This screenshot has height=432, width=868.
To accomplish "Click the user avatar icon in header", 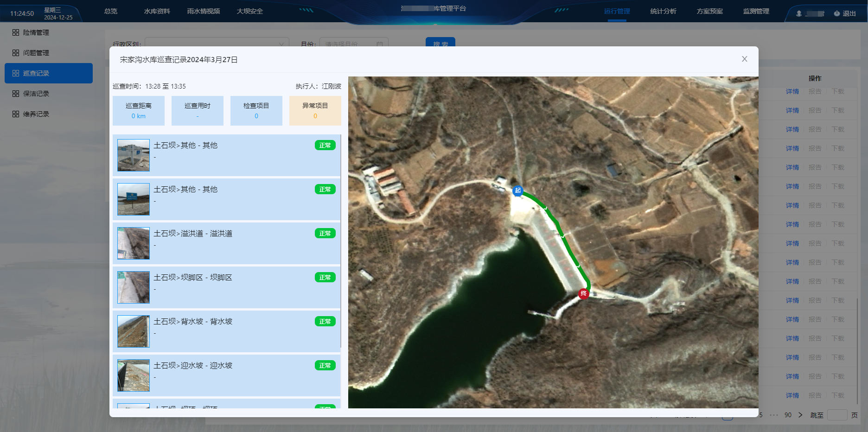I will click(x=798, y=13).
